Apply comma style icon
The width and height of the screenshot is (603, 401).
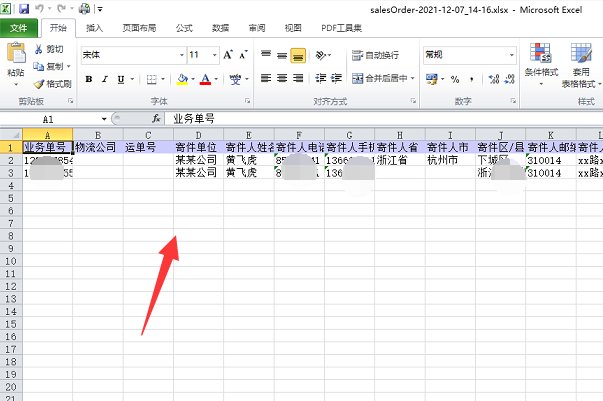[x=471, y=79]
